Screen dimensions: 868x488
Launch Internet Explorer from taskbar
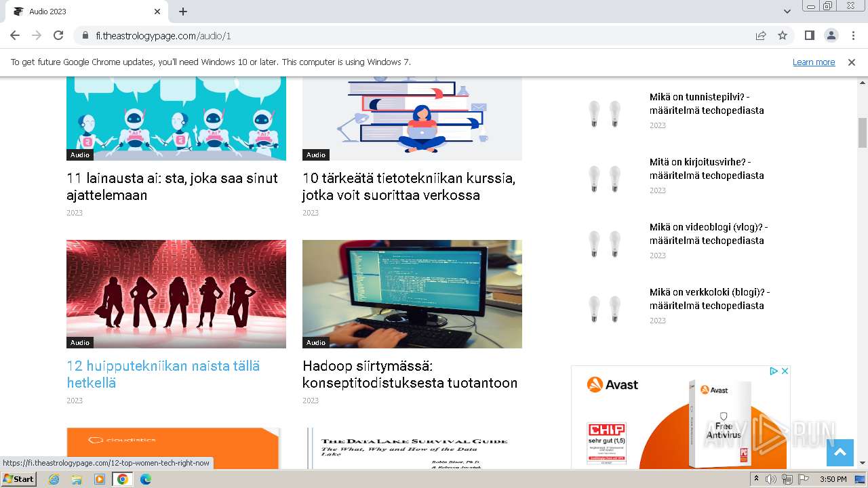pos(54,479)
